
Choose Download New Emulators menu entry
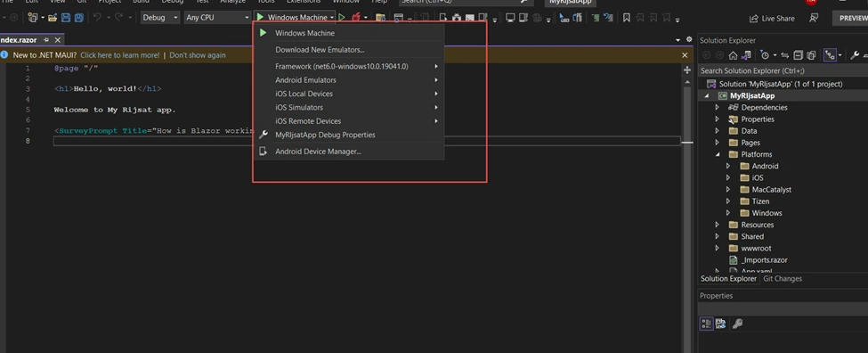349,50
